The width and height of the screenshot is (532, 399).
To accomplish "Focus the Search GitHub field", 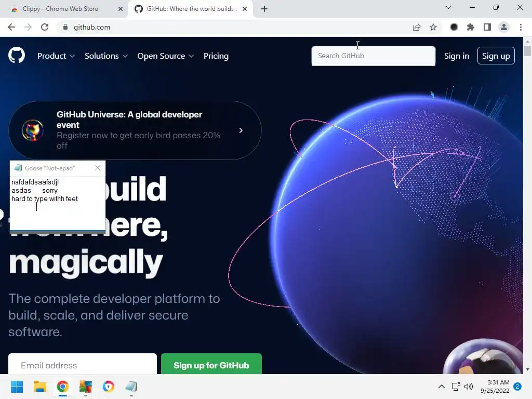I will coord(373,56).
